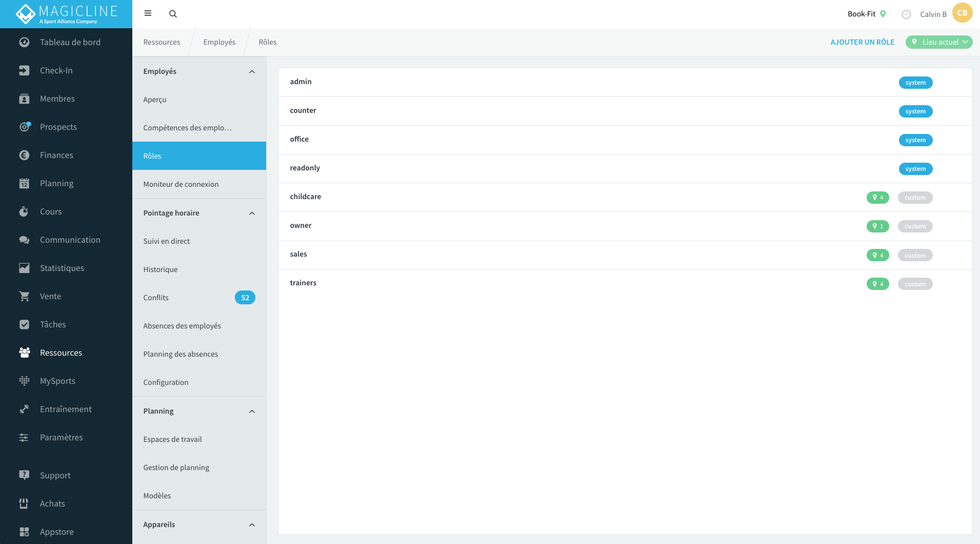Screen dimensions: 980x544
Task: Open the trainers role row
Action: (625, 284)
